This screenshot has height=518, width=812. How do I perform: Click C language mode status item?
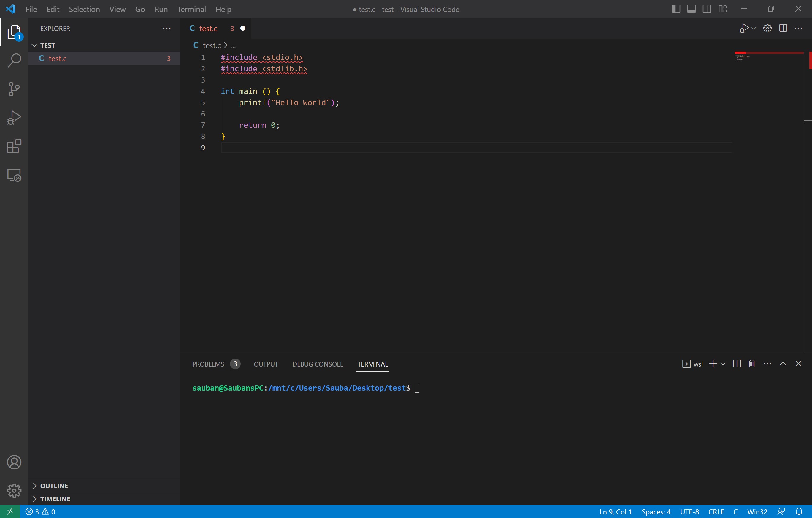[x=735, y=511]
